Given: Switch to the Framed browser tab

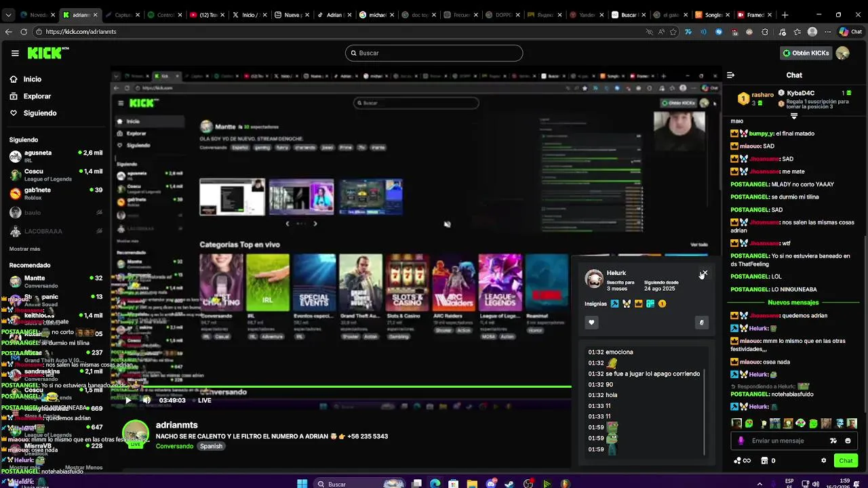Looking at the screenshot, I should (753, 14).
